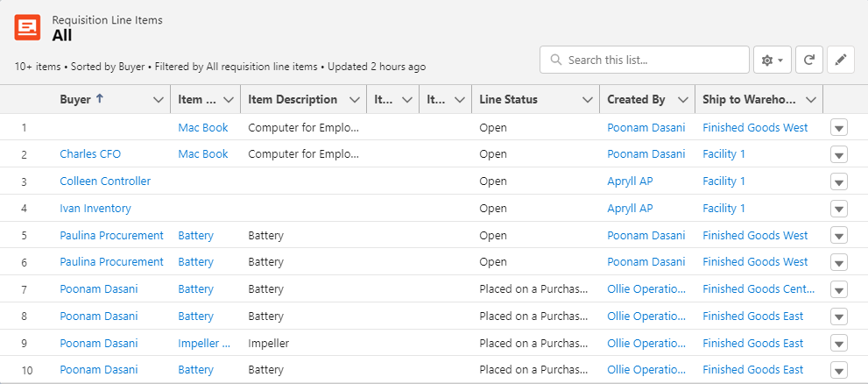
Task: Open Impeller item link in row 9
Action: (204, 344)
